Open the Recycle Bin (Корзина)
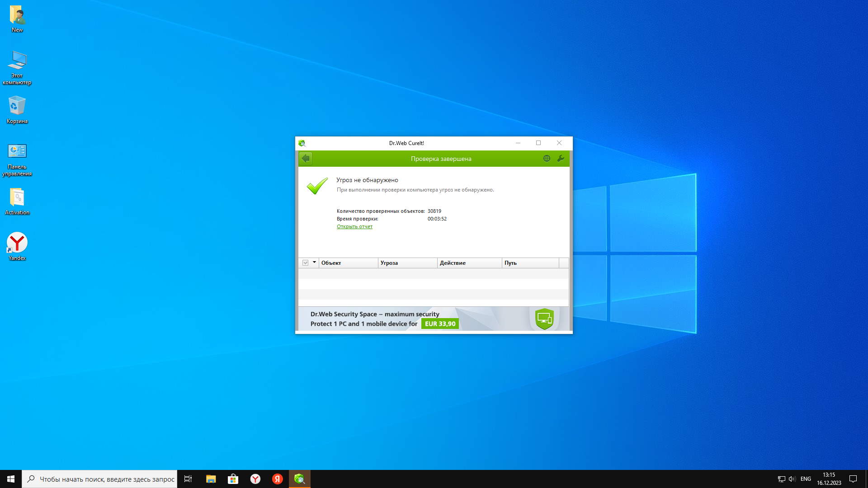Screen dimensions: 868x488 pyautogui.click(x=17, y=109)
